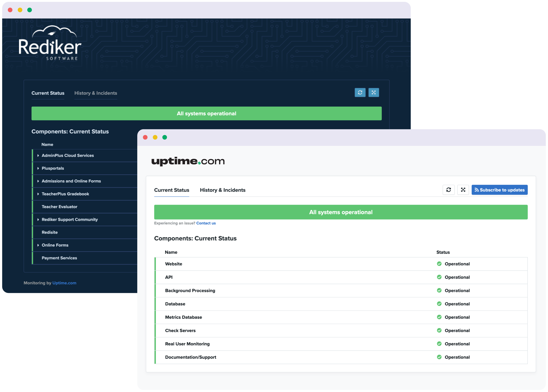Click fullscreen icon beside Subscribe button
This screenshot has height=392, width=548.
pyautogui.click(x=463, y=190)
